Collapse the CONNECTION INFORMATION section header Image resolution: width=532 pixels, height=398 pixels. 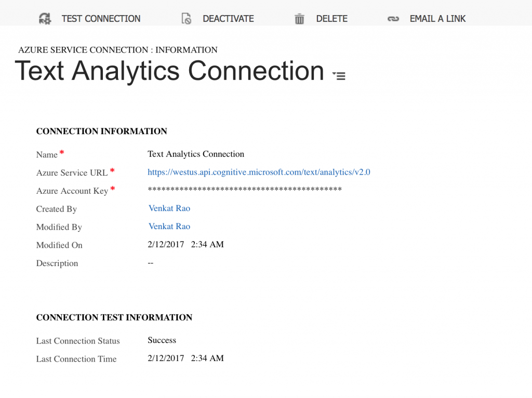click(101, 131)
